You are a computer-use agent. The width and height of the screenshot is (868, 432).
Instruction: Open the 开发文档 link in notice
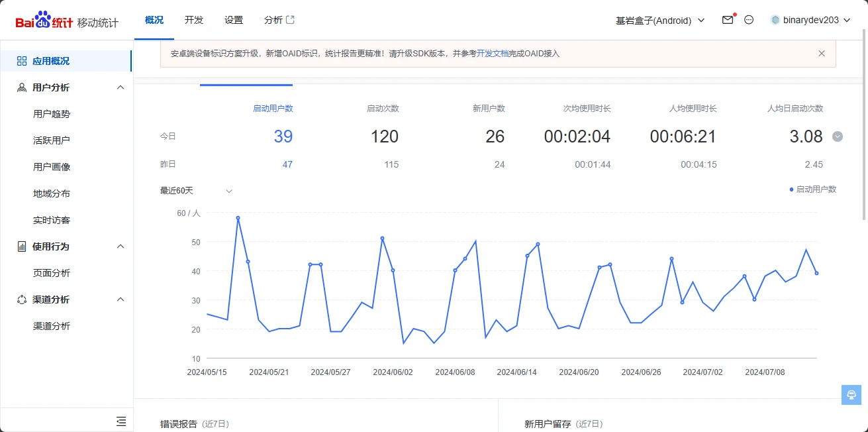click(x=493, y=54)
